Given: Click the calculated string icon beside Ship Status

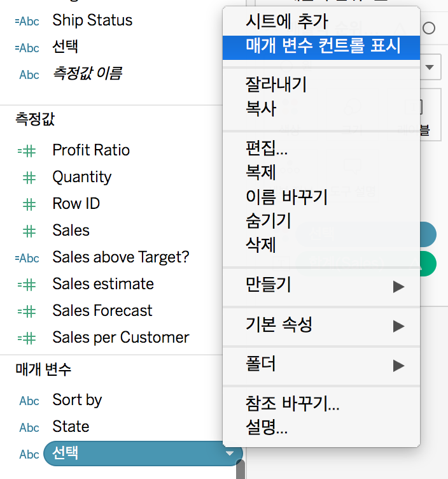Looking at the screenshot, I should [27, 21].
